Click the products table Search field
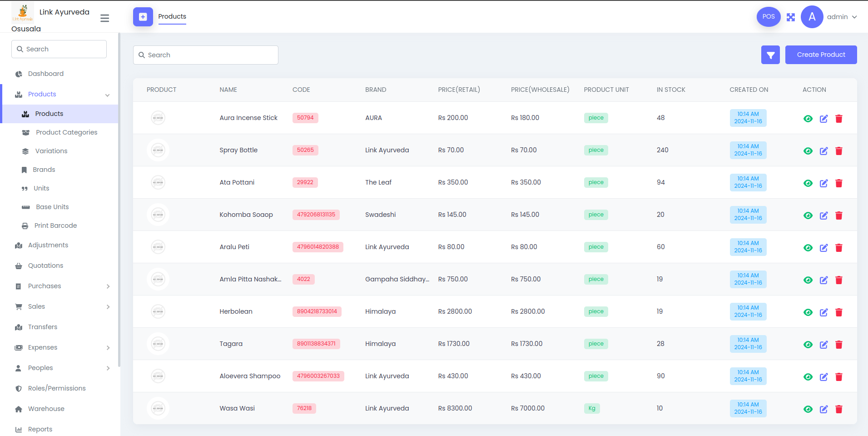 click(x=206, y=55)
